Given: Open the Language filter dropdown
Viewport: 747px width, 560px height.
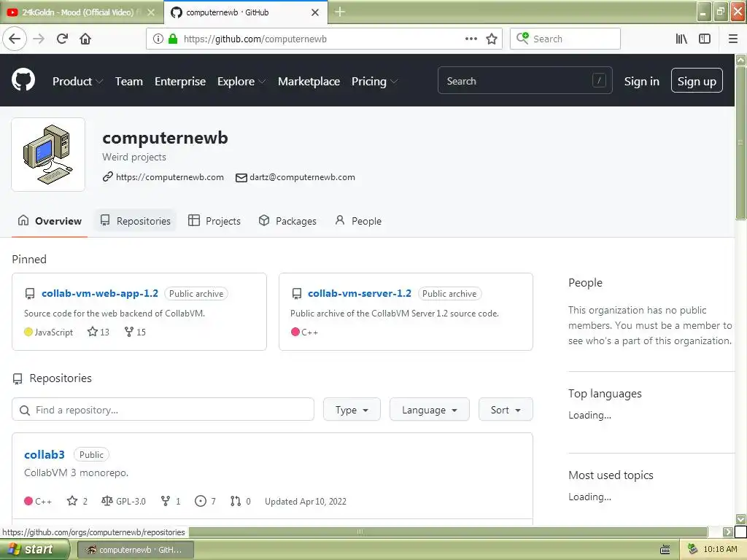Looking at the screenshot, I should (429, 410).
